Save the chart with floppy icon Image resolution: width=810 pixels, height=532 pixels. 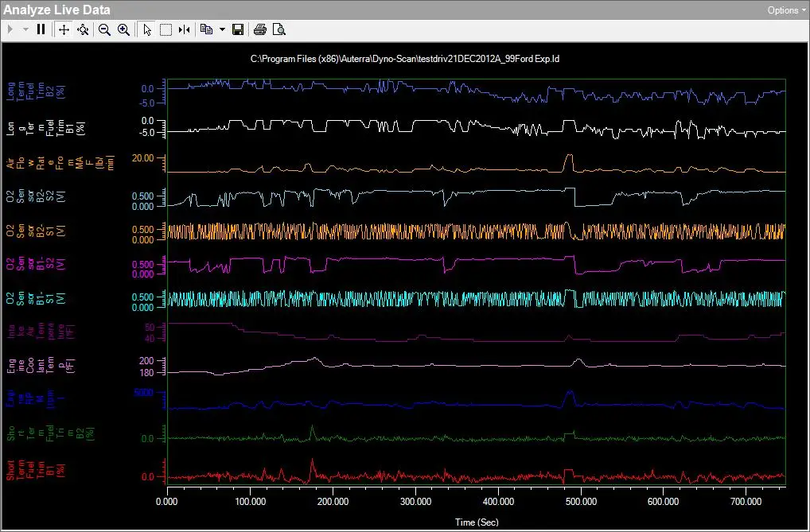(x=238, y=30)
